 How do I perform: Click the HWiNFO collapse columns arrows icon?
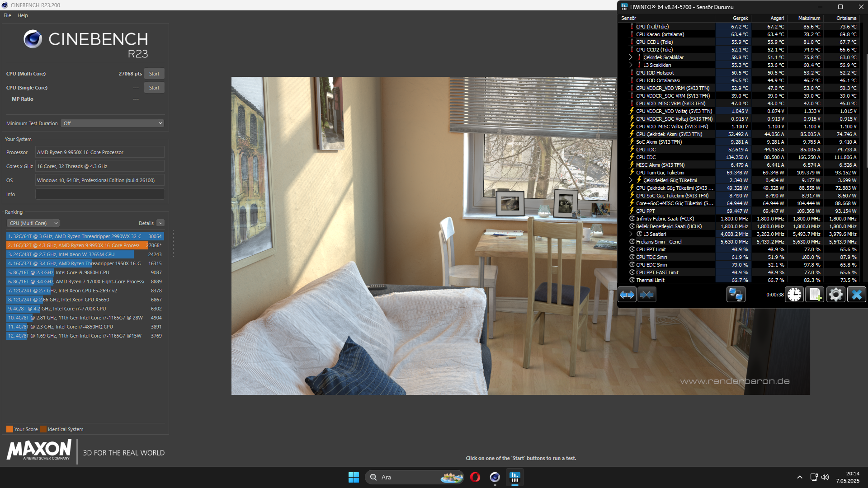tap(646, 295)
